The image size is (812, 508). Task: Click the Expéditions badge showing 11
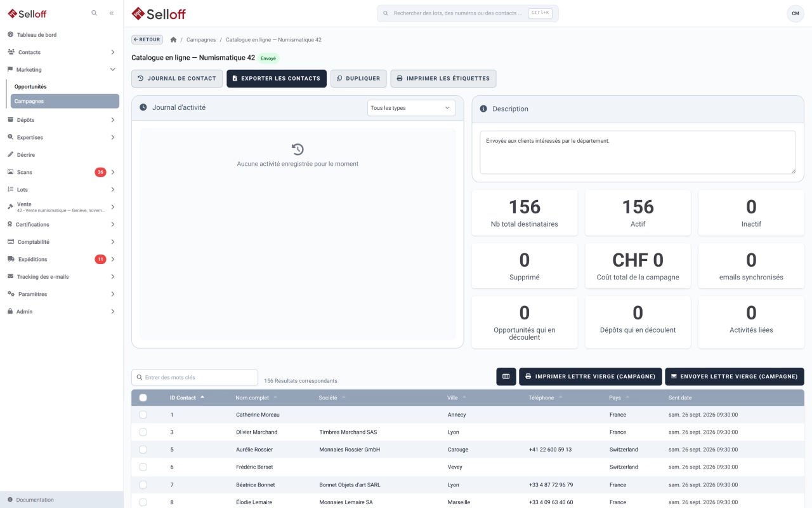(x=100, y=259)
